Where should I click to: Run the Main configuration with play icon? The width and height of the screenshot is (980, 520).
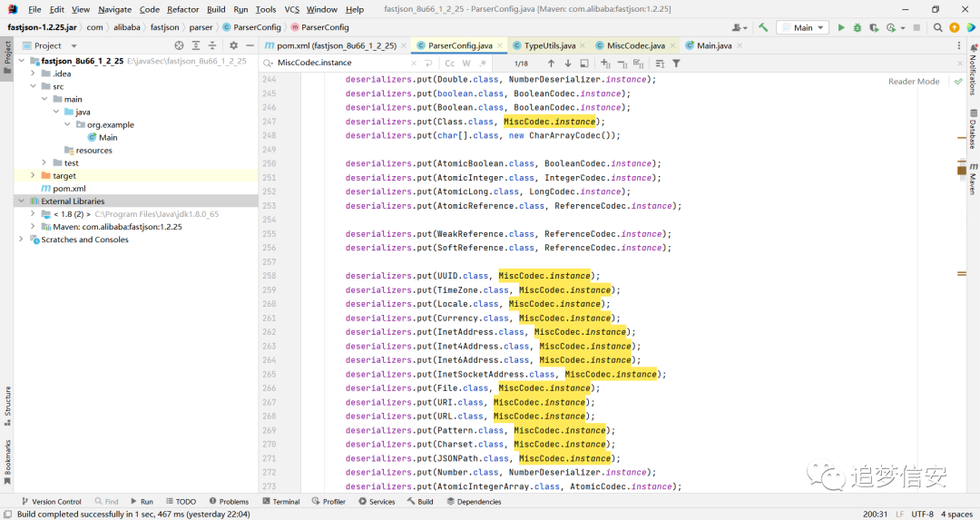coord(841,27)
